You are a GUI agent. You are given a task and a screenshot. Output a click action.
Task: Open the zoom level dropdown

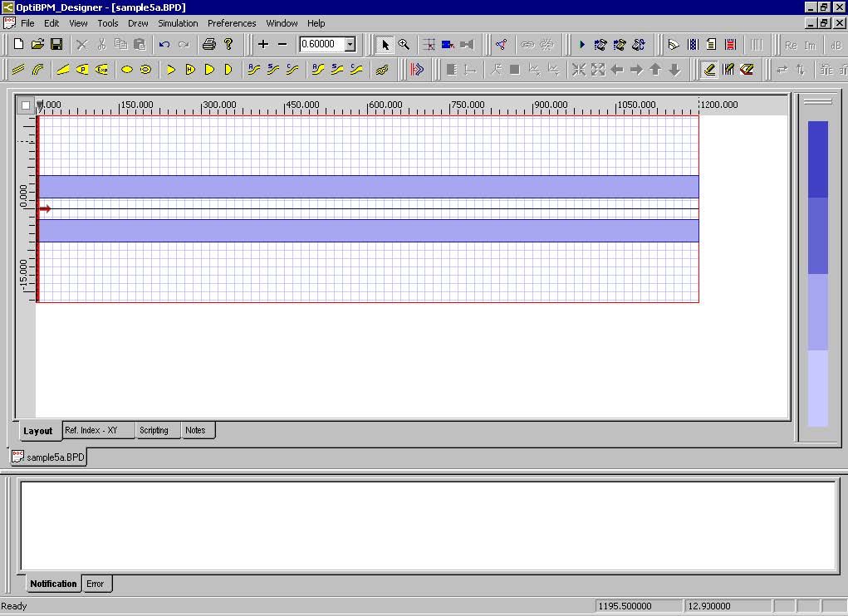(351, 44)
